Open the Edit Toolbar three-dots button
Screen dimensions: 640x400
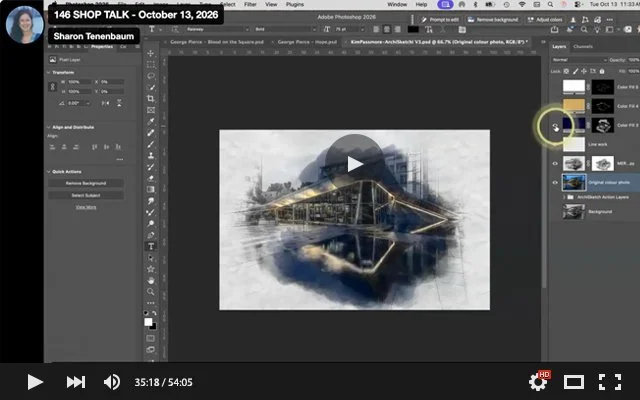[x=151, y=303]
